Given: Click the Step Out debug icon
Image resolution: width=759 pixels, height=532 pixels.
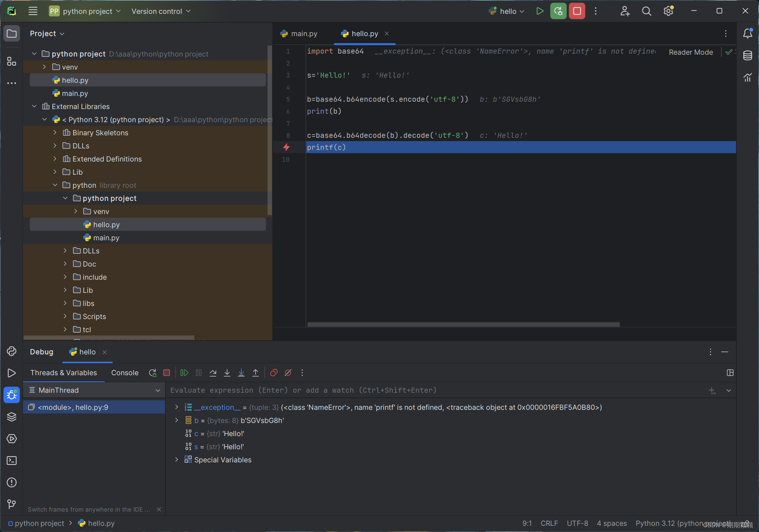Looking at the screenshot, I should (256, 373).
